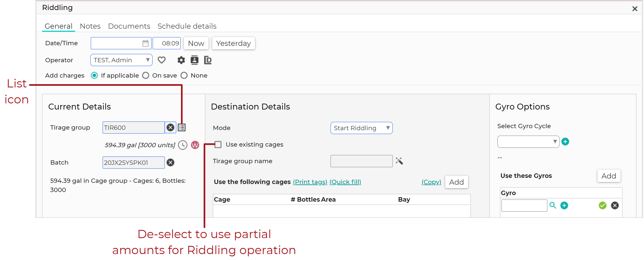
Task: Confirm gyro row with green checkmark
Action: (x=602, y=205)
